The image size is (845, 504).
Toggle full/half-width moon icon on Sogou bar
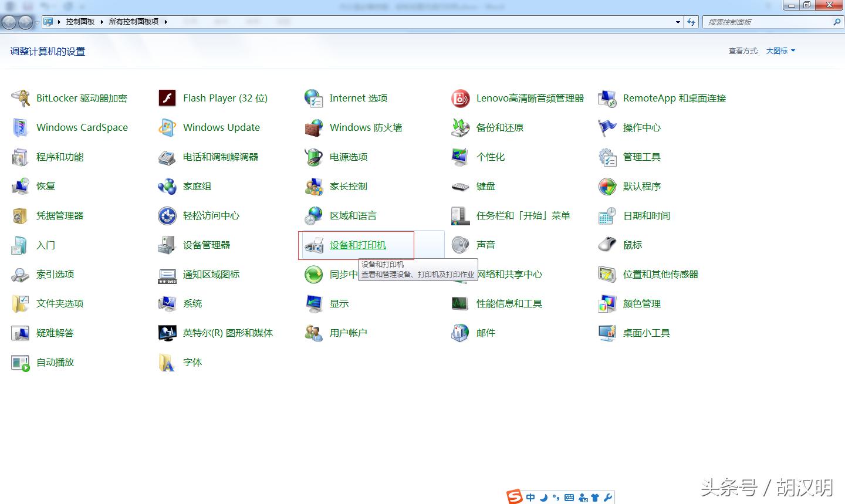[x=543, y=497]
